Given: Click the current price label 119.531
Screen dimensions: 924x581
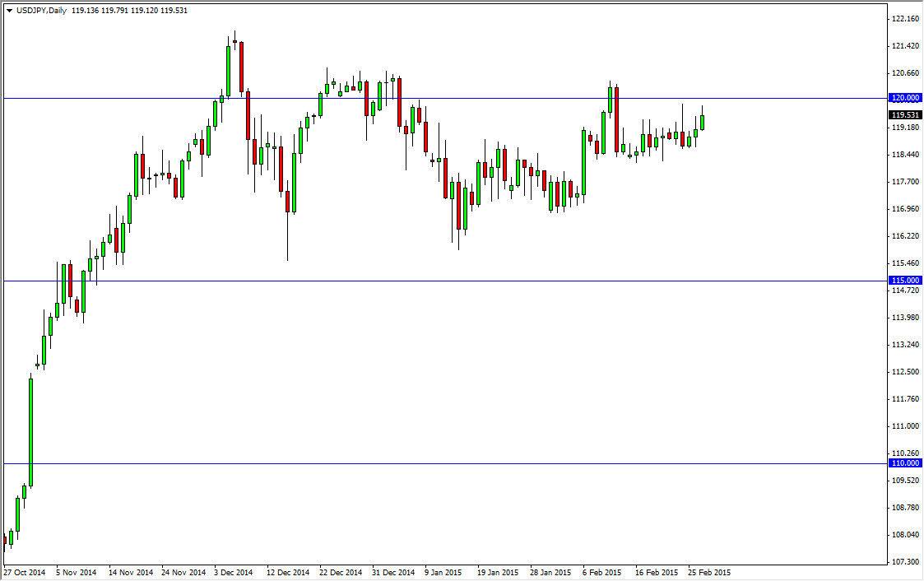Looking at the screenshot, I should coord(905,115).
